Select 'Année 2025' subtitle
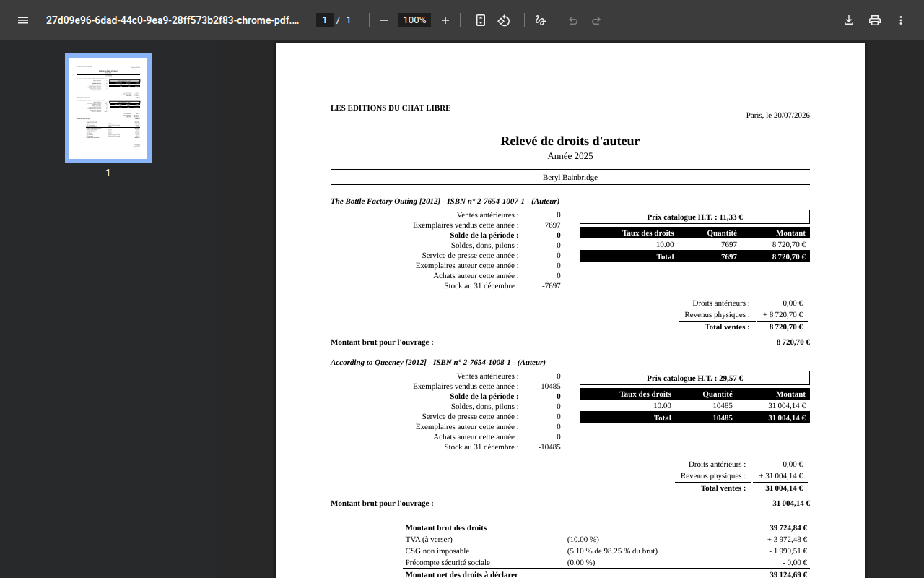 click(570, 156)
